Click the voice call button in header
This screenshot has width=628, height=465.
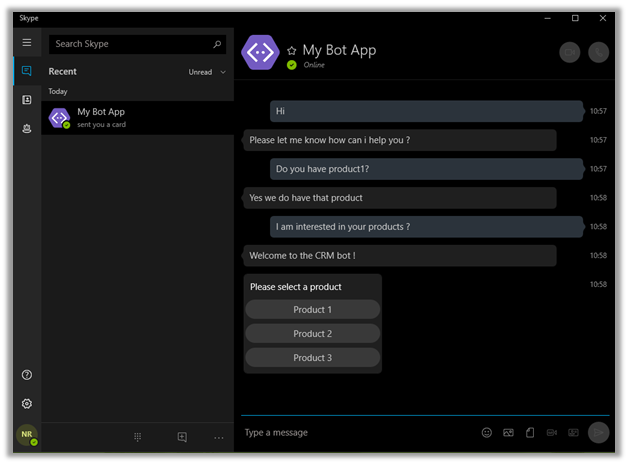click(x=598, y=53)
